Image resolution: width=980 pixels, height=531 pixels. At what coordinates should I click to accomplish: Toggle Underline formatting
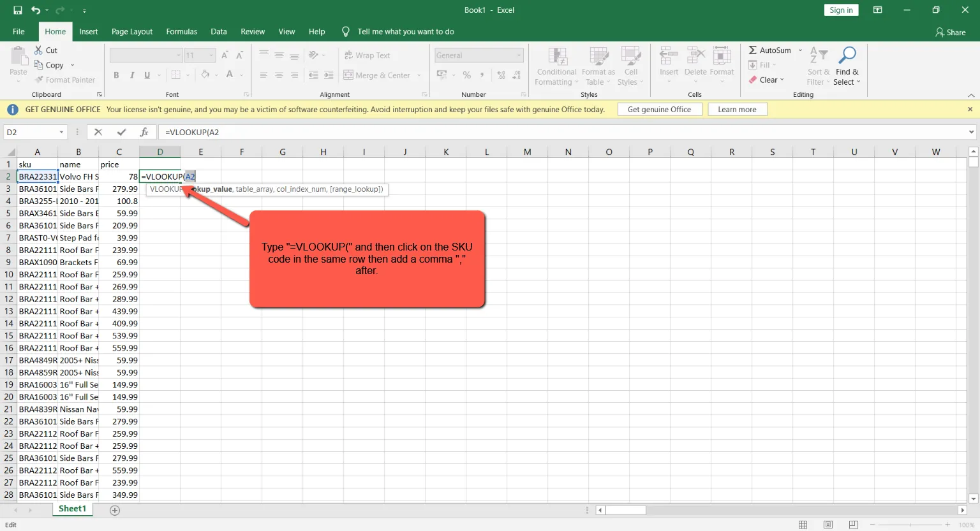[147, 75]
